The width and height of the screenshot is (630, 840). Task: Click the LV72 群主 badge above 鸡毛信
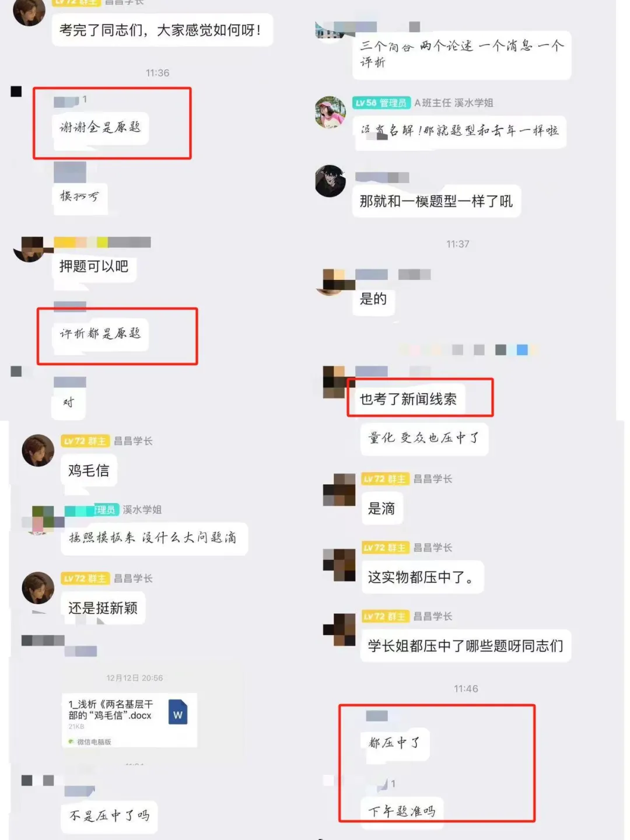[x=85, y=441]
